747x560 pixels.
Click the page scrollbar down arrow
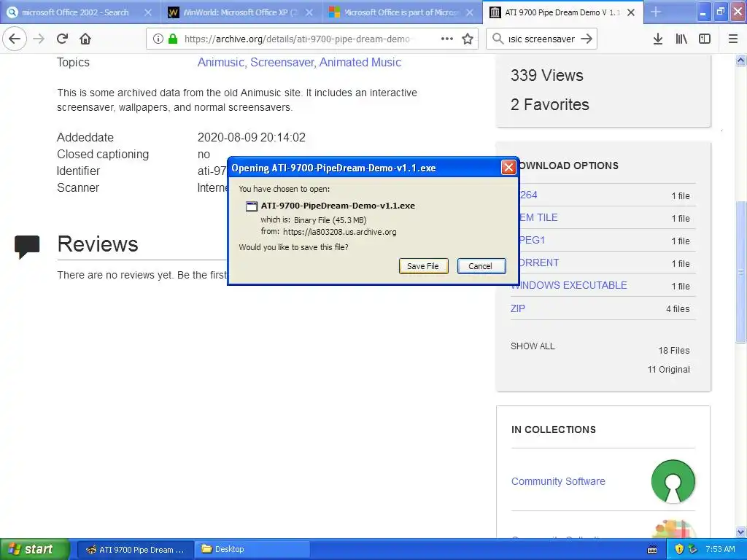(740, 532)
